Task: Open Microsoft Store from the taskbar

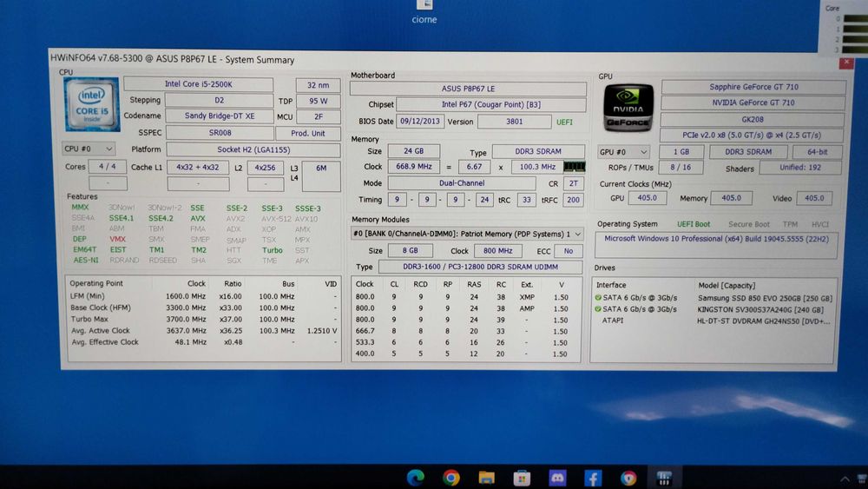Action: (522, 478)
